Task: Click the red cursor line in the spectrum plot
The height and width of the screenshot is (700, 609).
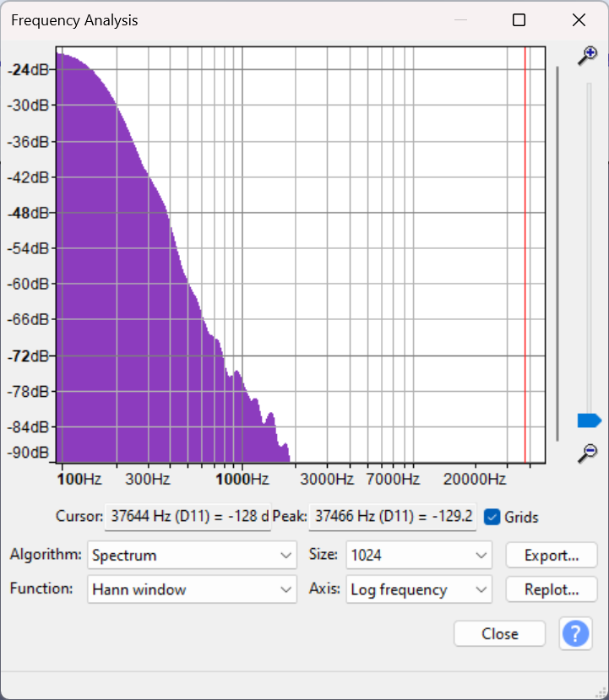Action: click(x=525, y=254)
